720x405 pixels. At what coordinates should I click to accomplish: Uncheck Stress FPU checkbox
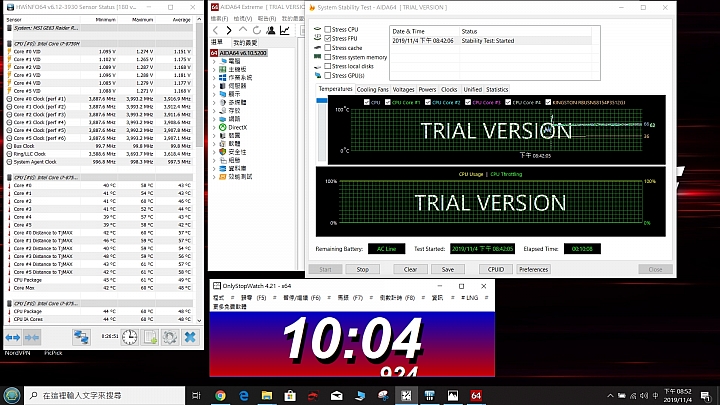[327, 39]
